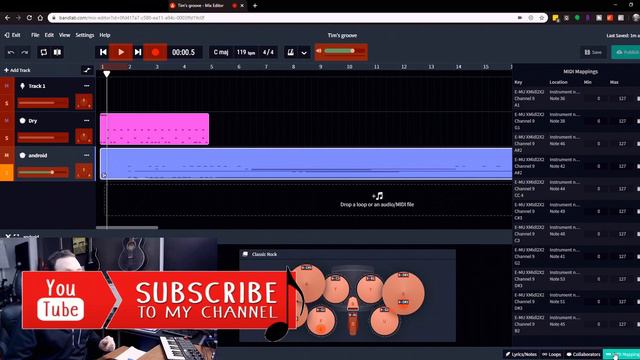The width and height of the screenshot is (640, 360).
Task: Open the C maj key selector
Action: pyautogui.click(x=221, y=52)
